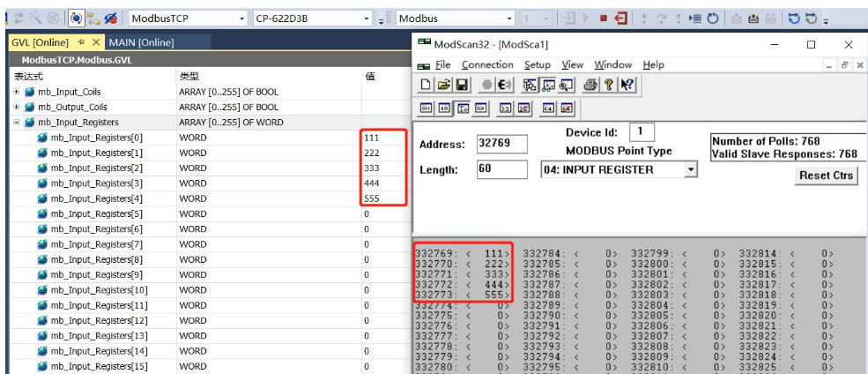Close the GVL [Online] tab
868x374 pixels.
[x=96, y=42]
